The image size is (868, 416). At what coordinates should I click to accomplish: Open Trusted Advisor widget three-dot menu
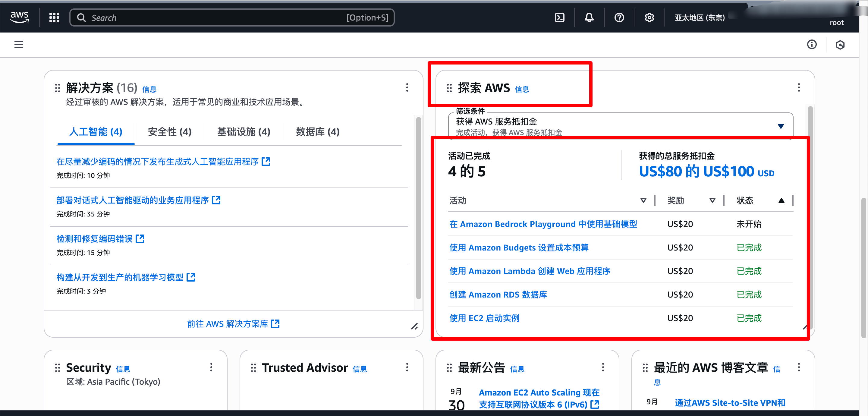point(407,367)
